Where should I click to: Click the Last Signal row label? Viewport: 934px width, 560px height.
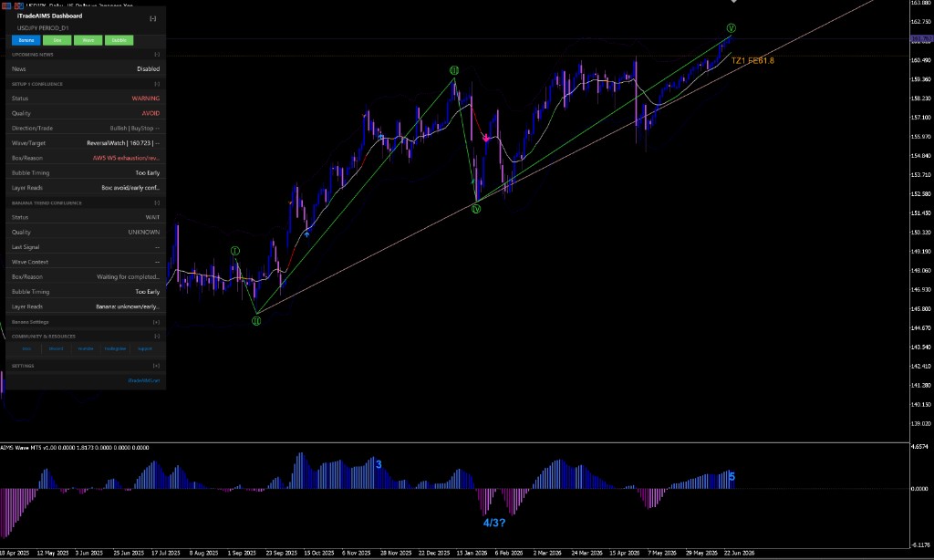tap(26, 247)
